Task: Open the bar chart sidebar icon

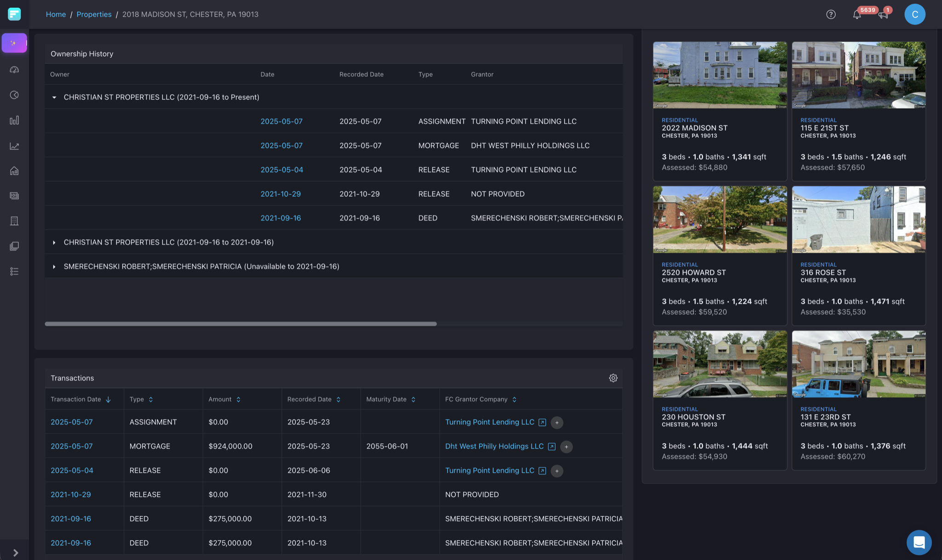Action: (14, 120)
